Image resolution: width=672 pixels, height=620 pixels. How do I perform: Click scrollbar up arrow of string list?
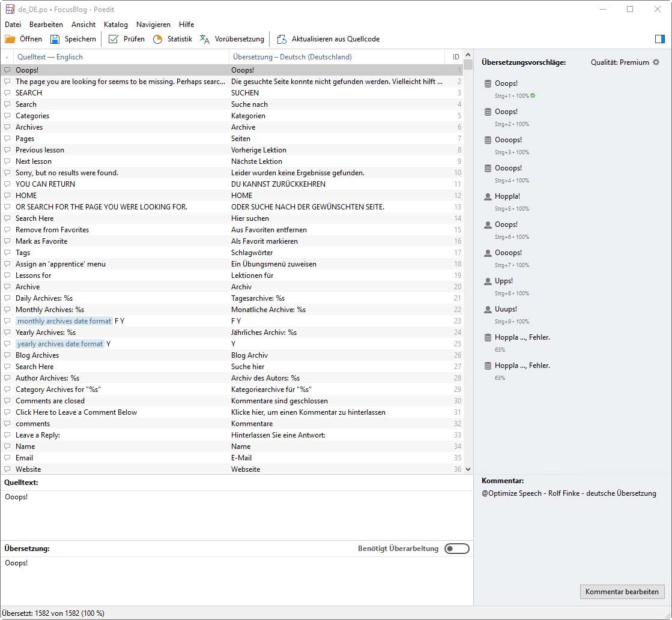[468, 55]
